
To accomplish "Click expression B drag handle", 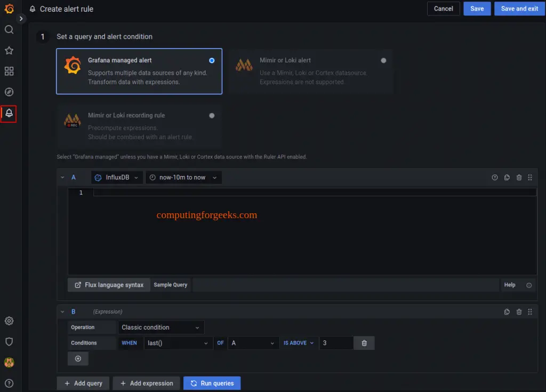I will point(530,312).
